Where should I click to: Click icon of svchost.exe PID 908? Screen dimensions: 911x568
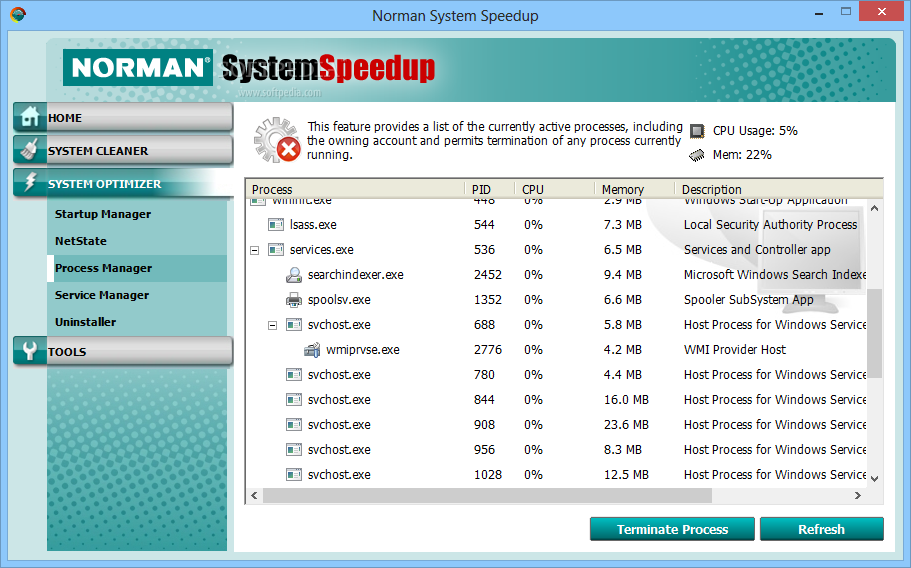[x=294, y=425]
